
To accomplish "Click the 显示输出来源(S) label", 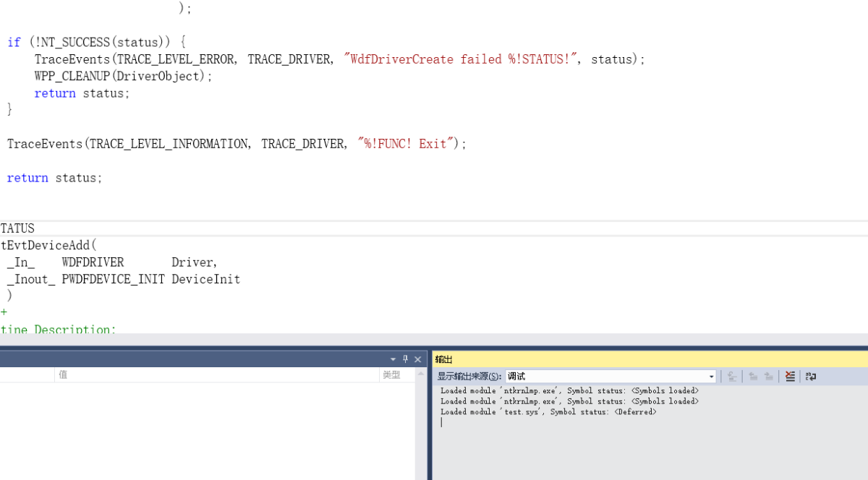I will pos(469,376).
